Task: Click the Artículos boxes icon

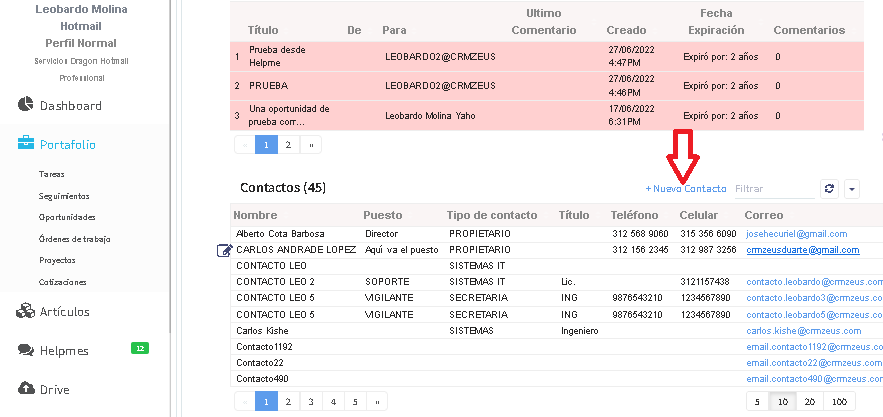Action: (x=26, y=311)
